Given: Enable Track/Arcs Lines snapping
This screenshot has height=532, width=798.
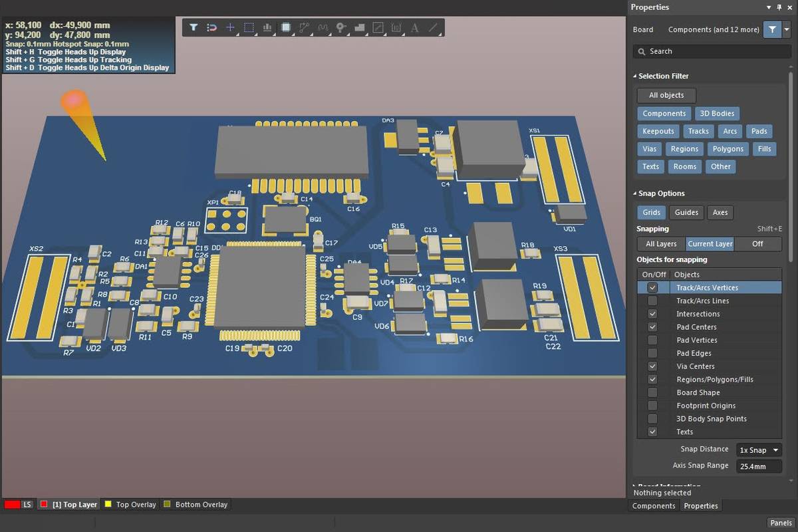Looking at the screenshot, I should point(652,301).
